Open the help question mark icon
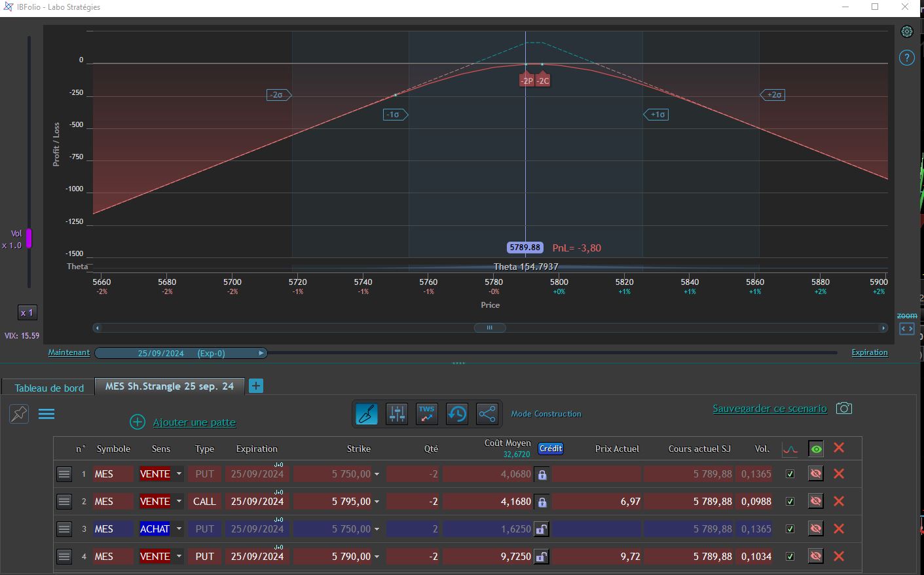Image resolution: width=924 pixels, height=575 pixels. (907, 58)
